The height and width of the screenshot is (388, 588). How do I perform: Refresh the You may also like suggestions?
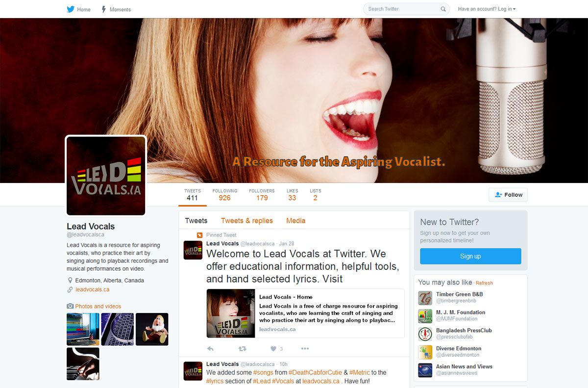tap(484, 283)
